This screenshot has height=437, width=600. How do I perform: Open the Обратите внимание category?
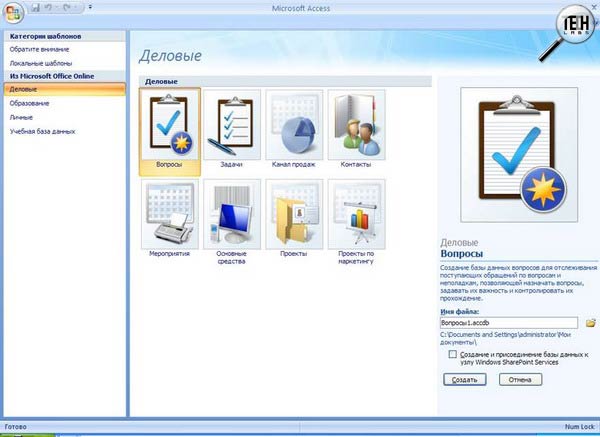[39, 49]
